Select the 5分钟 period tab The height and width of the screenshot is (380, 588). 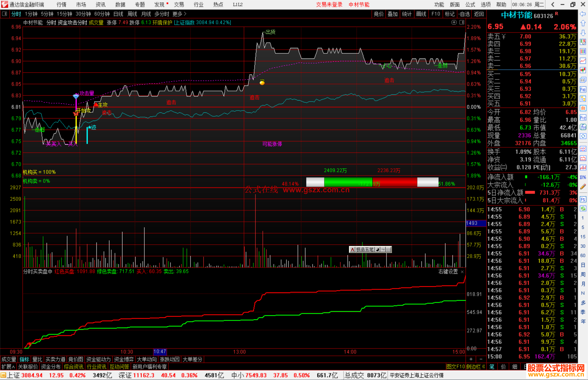pyautogui.click(x=47, y=14)
